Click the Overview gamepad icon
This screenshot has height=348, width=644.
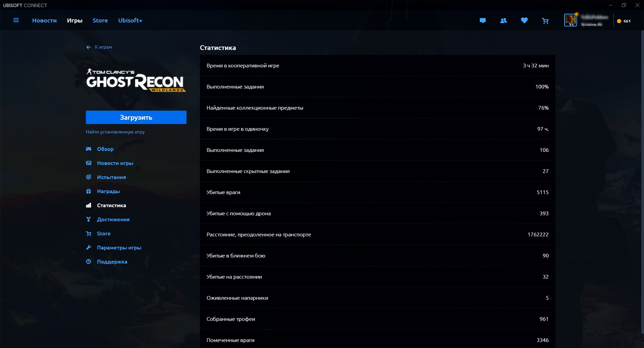click(89, 149)
